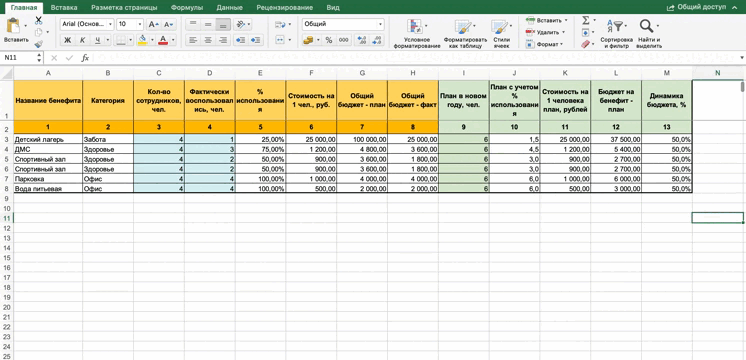746x360 pixels.
Task: Expand the borders options arrow
Action: (131, 40)
